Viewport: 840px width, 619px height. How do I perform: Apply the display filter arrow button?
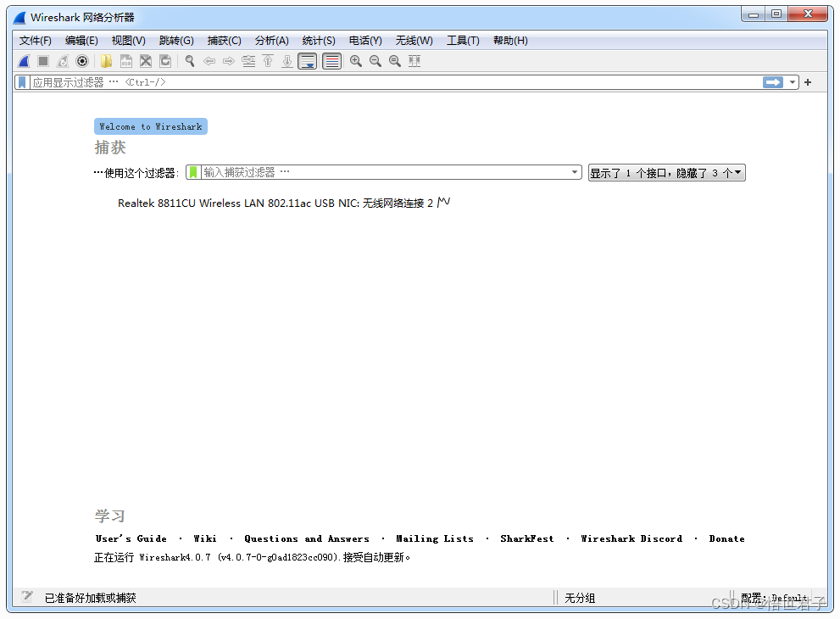(x=773, y=82)
